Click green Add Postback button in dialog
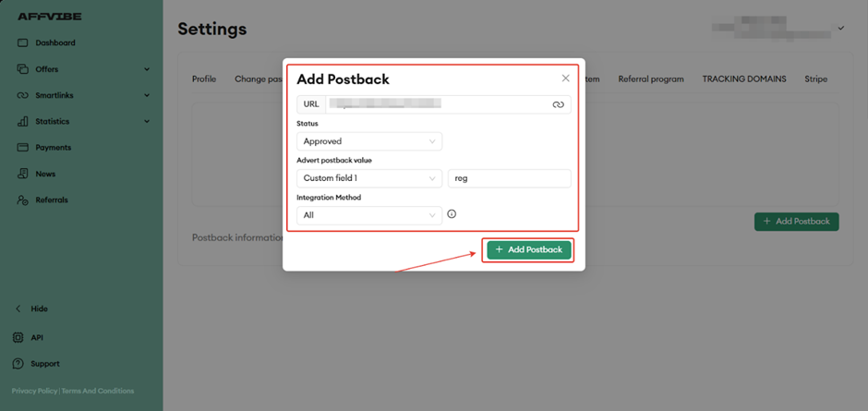Image resolution: width=868 pixels, height=411 pixels. [529, 249]
